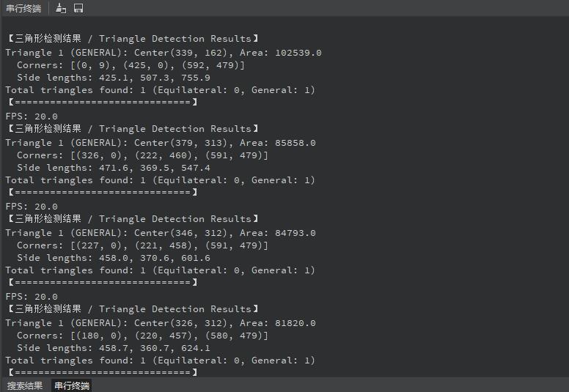This screenshot has height=392, width=569.
Task: Select the 串行终端 bottom tab
Action: tap(72, 385)
